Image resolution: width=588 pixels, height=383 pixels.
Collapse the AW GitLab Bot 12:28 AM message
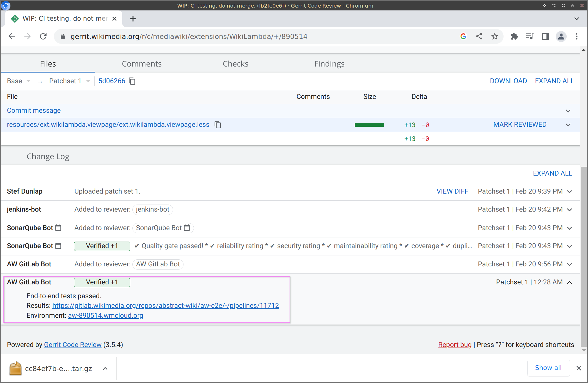click(569, 282)
